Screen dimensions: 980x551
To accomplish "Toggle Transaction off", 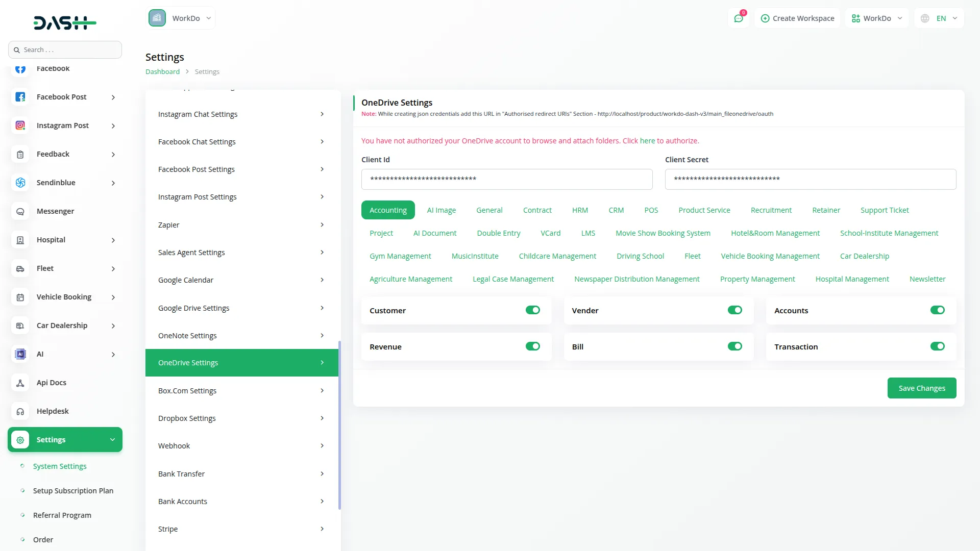I will [937, 346].
